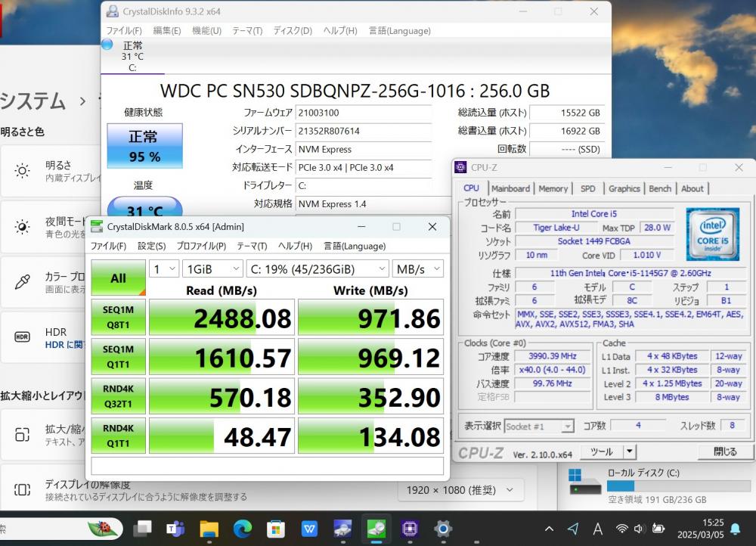Click the scale icon in Settings

[x=22, y=435]
